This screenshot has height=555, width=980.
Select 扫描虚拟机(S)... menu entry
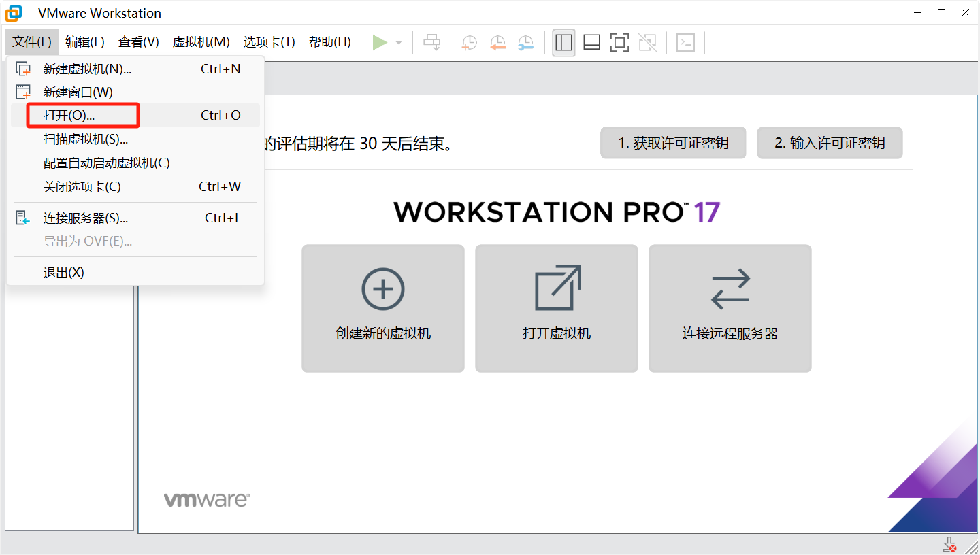pos(135,139)
